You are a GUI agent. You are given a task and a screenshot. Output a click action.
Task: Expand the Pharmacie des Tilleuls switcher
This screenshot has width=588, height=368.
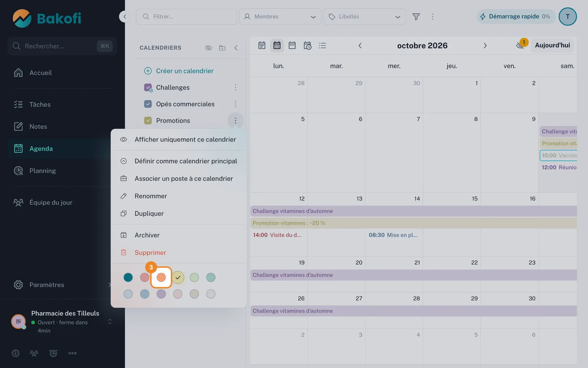tap(110, 322)
